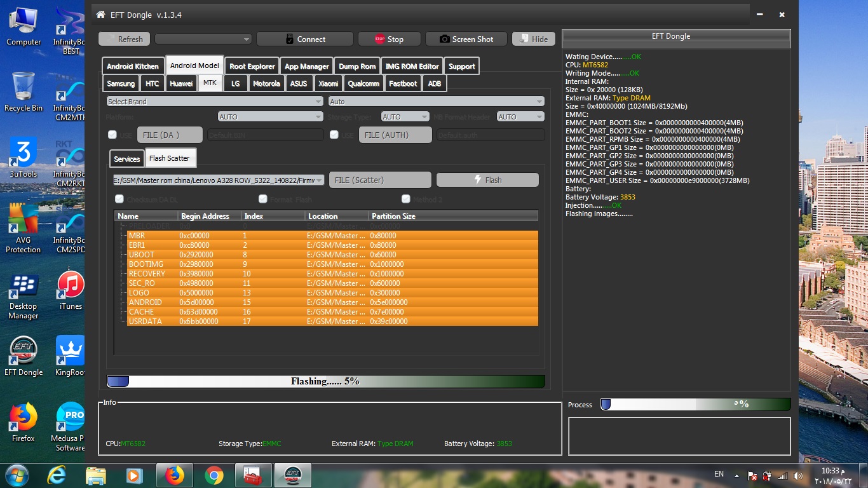Toggle the USE checkbox beside FILE (AUTH)
Viewport: 868px width, 488px height.
click(x=334, y=135)
